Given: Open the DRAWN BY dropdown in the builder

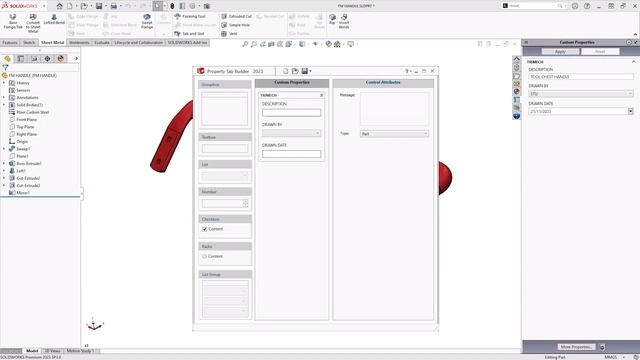Looking at the screenshot, I should [x=291, y=133].
